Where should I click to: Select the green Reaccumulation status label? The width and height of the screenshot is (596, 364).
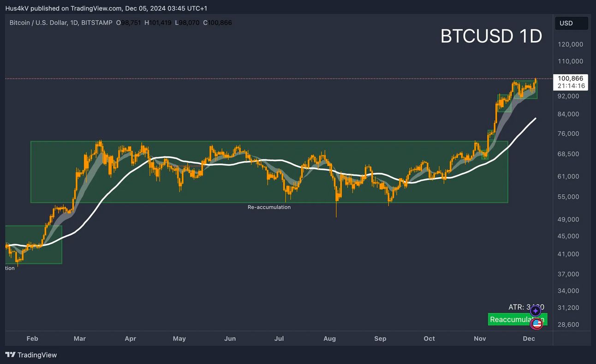pyautogui.click(x=517, y=319)
